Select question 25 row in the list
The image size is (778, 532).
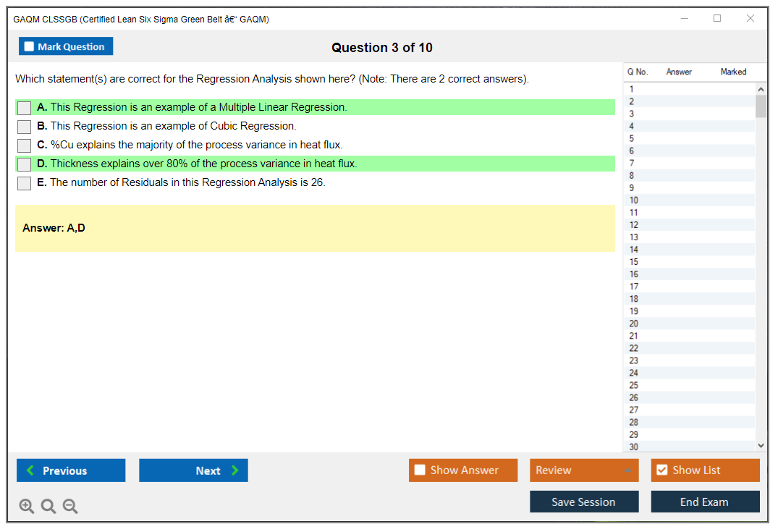tap(634, 385)
